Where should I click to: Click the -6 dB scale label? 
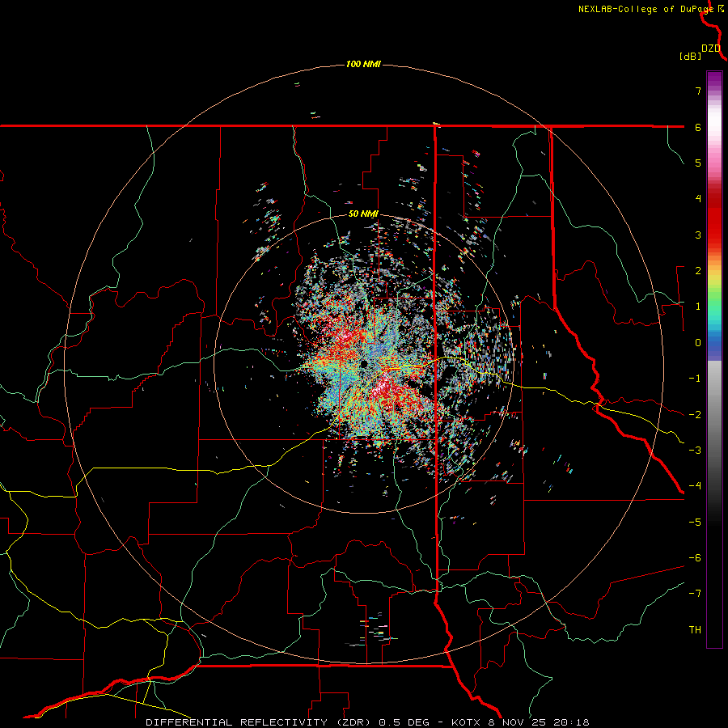pos(695,558)
